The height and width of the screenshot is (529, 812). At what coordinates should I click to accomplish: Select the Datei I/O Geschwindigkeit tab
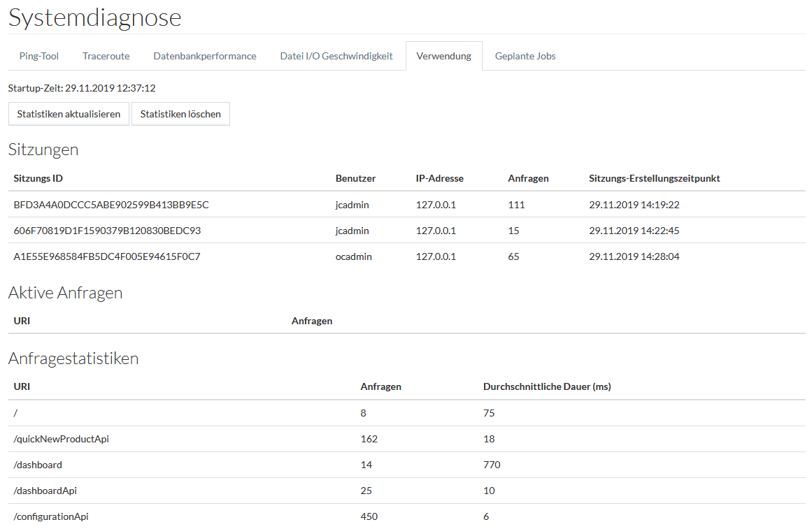click(x=336, y=56)
